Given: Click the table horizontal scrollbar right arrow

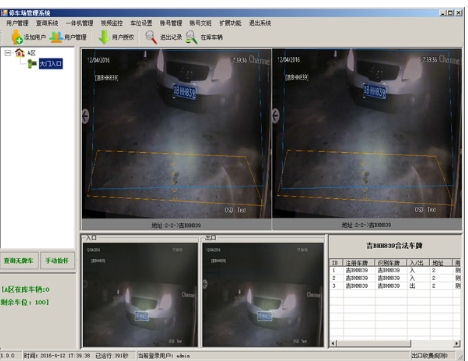Looking at the screenshot, I should click(x=457, y=343).
